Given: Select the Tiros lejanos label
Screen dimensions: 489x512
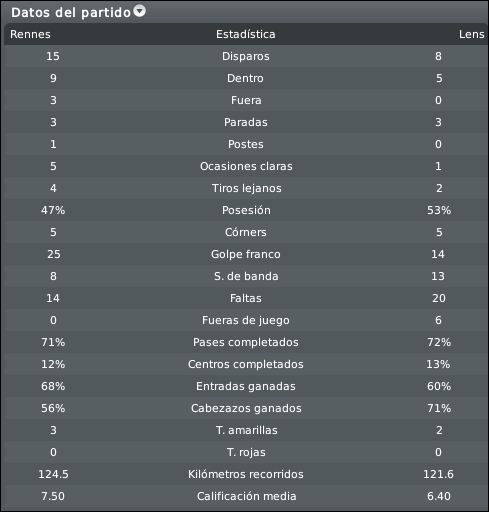Looking at the screenshot, I should point(247,188).
